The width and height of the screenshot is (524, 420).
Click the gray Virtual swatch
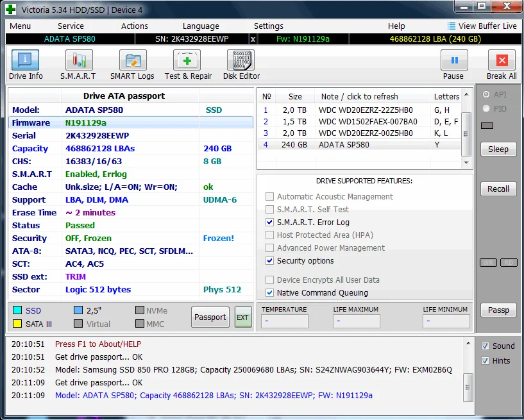(78, 324)
